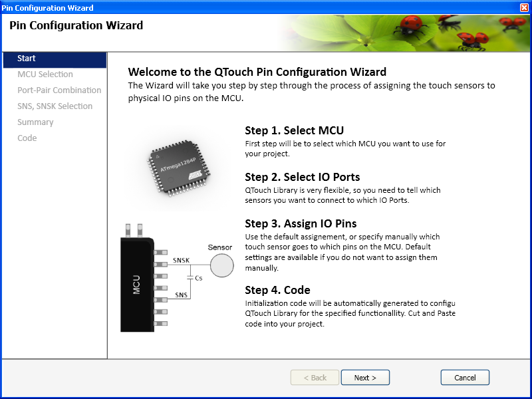Click the "Step 1. Select MCU" heading

(295, 130)
